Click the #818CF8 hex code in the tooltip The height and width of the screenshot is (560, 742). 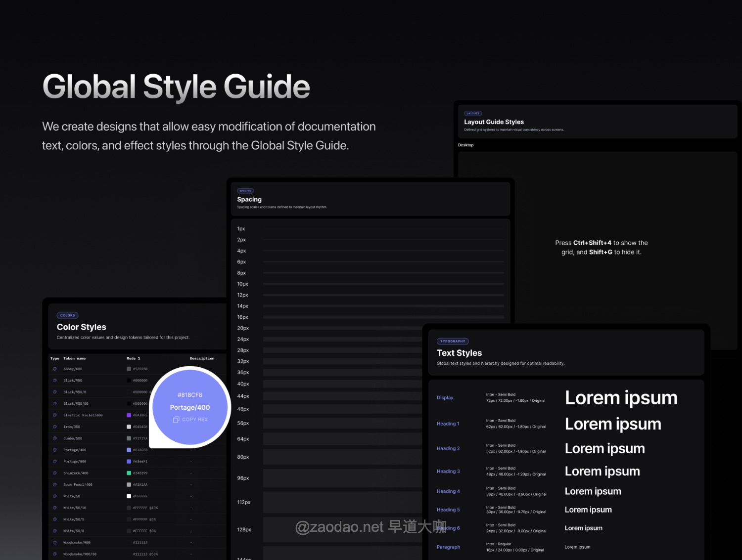coord(190,395)
